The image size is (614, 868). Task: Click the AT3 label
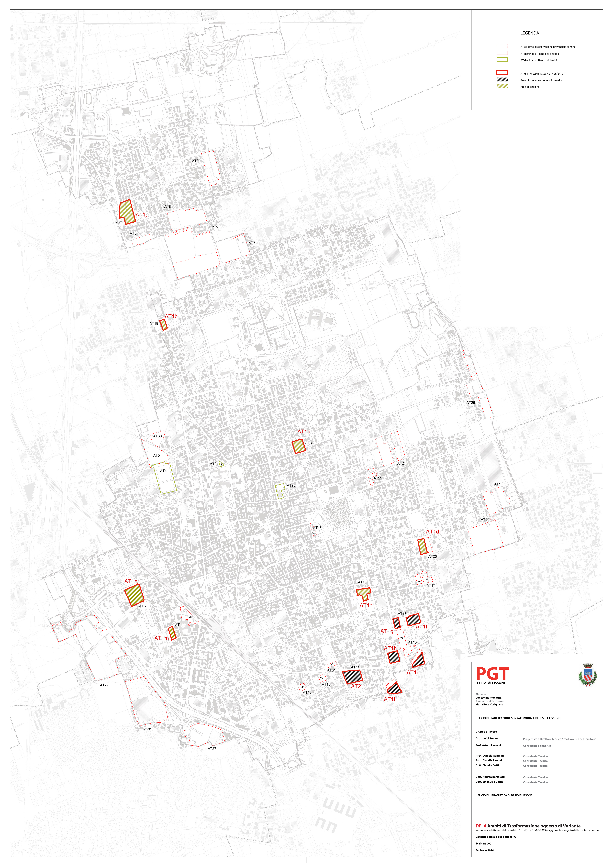click(309, 443)
